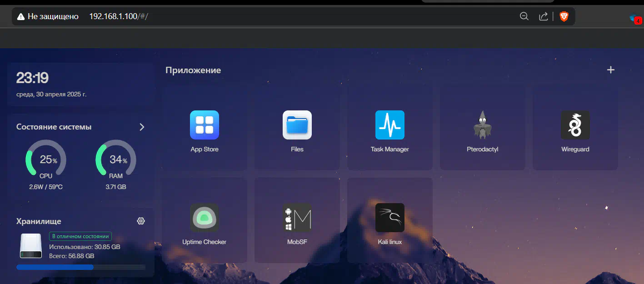The height and width of the screenshot is (284, 644).
Task: Click the address bar URL 192.168.1.100
Action: pos(119,16)
